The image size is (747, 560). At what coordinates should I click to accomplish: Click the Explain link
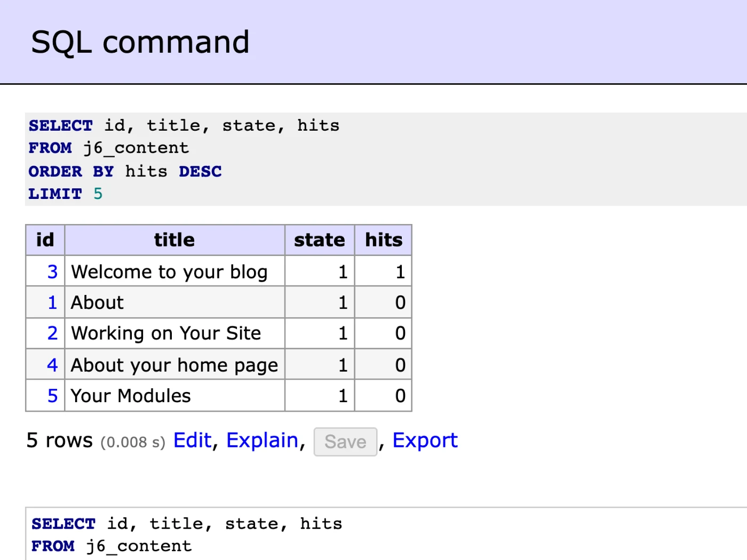[262, 441]
